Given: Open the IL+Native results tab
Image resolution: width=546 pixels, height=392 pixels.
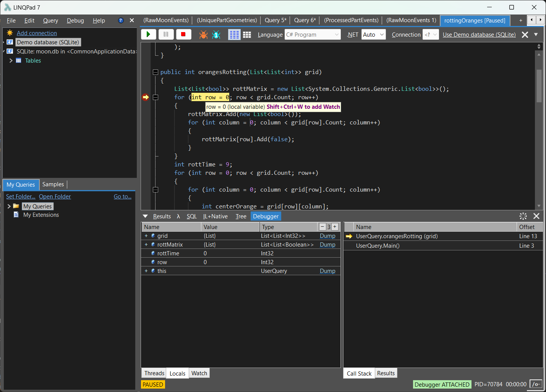Looking at the screenshot, I should click(215, 216).
